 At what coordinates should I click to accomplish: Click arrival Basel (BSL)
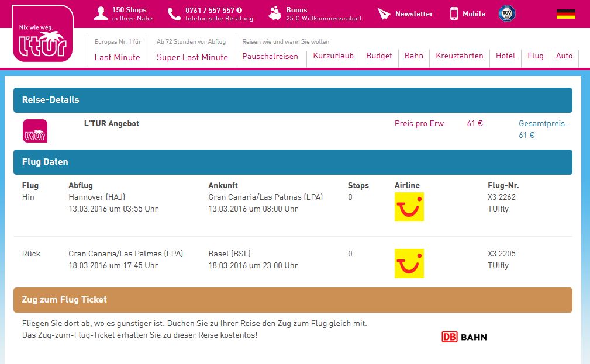(x=230, y=254)
